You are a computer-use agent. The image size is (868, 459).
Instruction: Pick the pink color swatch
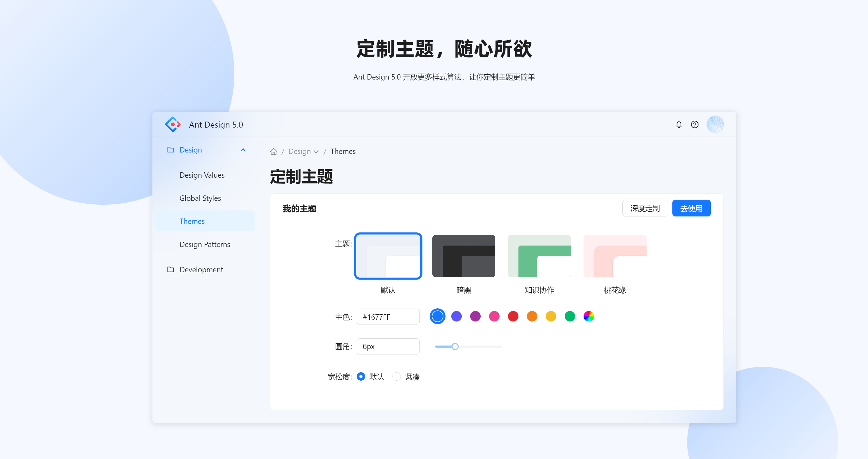tap(494, 316)
